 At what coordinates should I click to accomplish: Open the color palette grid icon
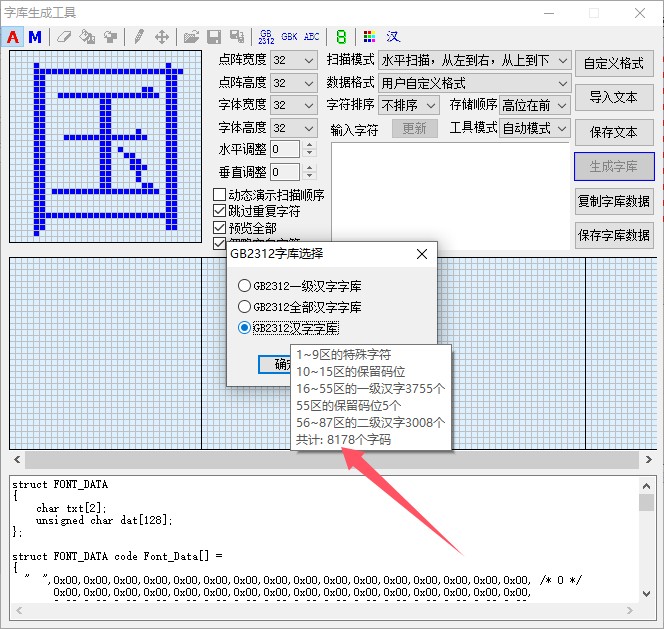coord(369,37)
